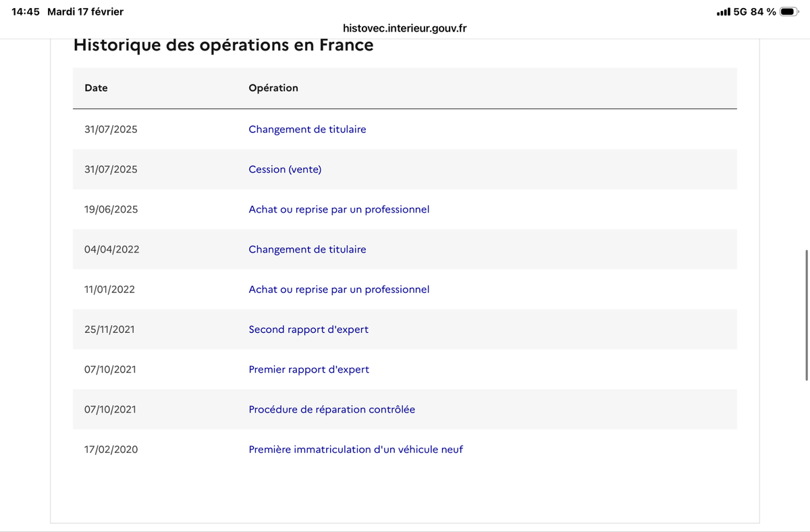Tap the Mardi 17 février date
Viewport: 810px width, 532px height.
(86, 11)
